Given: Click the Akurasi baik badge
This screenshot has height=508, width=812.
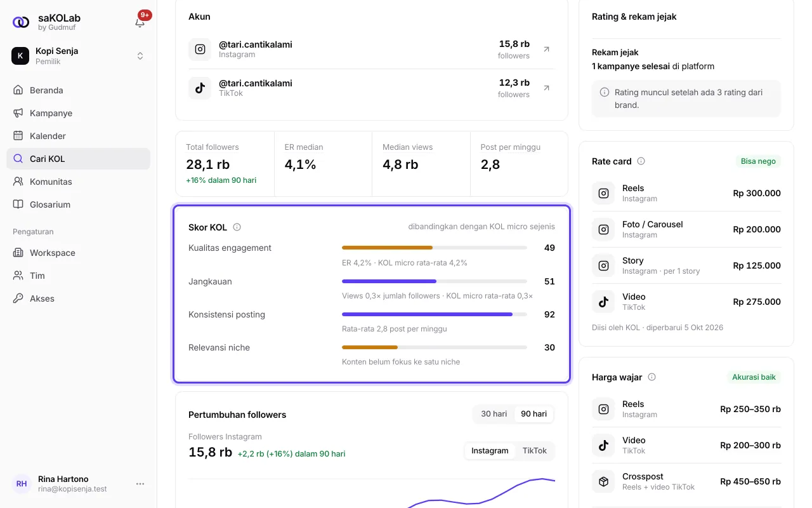Looking at the screenshot, I should coord(754,377).
